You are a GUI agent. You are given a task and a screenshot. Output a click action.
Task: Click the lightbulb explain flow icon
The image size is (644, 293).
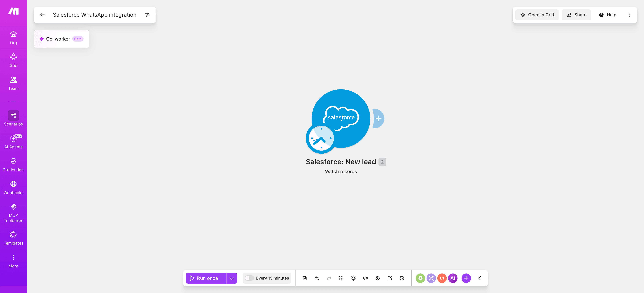(353, 278)
